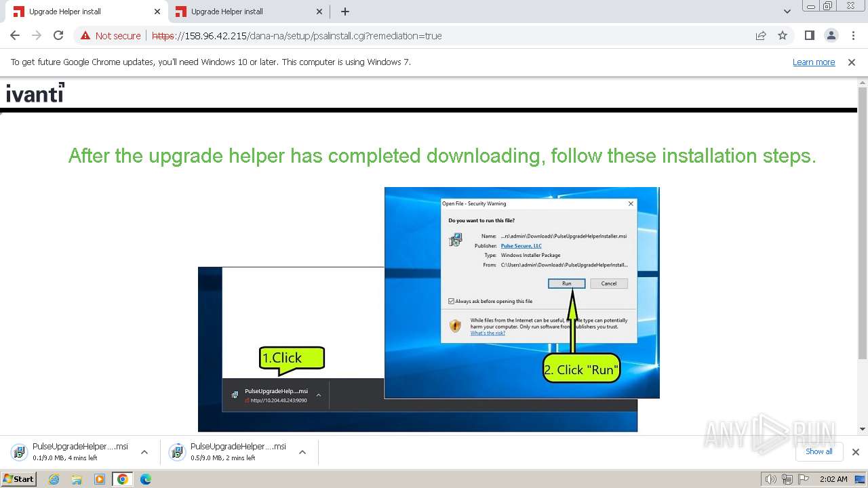Click the volume speaker tray icon
868x488 pixels.
click(x=771, y=479)
